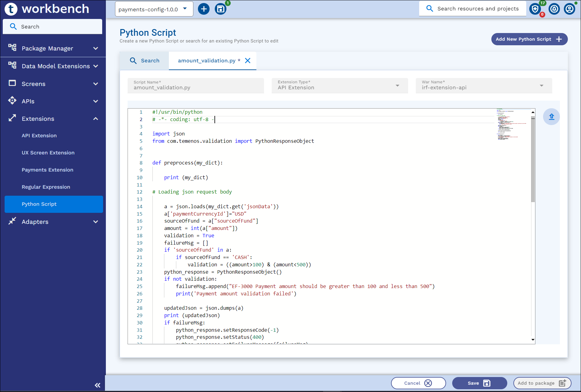Open the user profile icon
Image resolution: width=581 pixels, height=392 pixels.
[x=569, y=9]
